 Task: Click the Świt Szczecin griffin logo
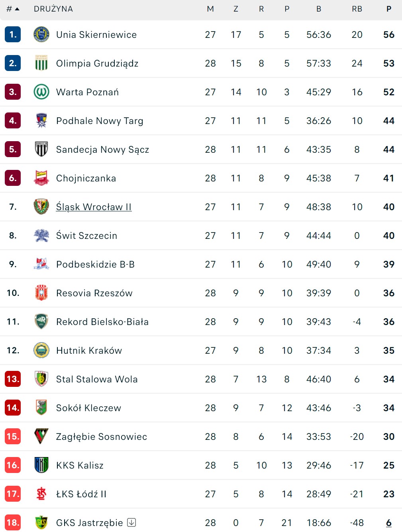tap(41, 236)
